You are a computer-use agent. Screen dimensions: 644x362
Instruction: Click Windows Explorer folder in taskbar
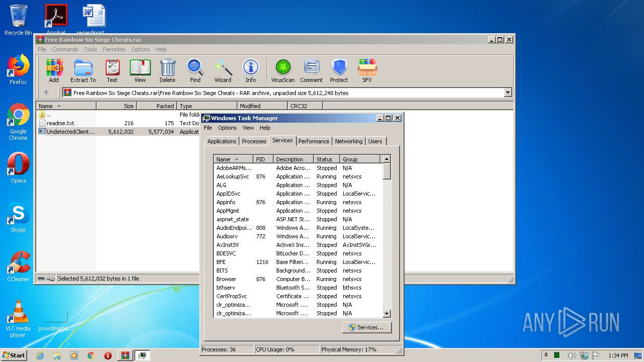[x=57, y=355]
